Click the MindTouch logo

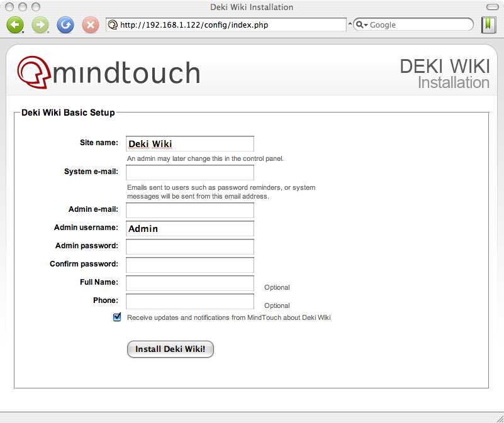coord(109,72)
